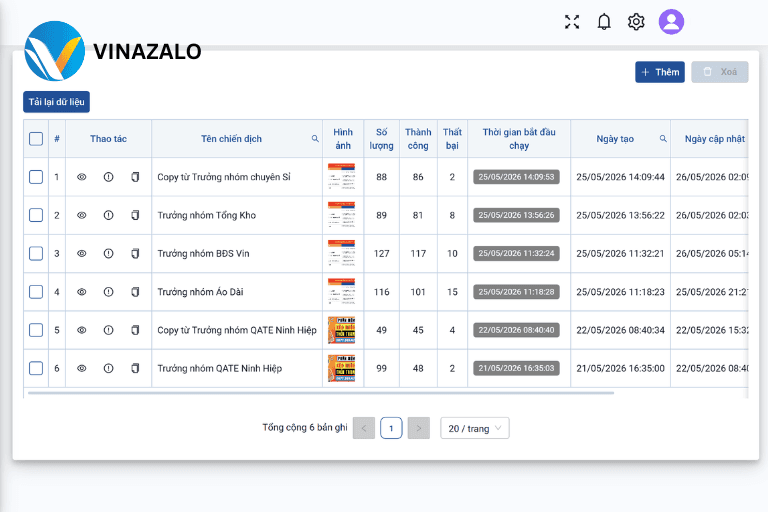The height and width of the screenshot is (512, 768).
Task: Tick checkbox for Trưởng nhóm Tổng Kho
Action: [x=36, y=215]
